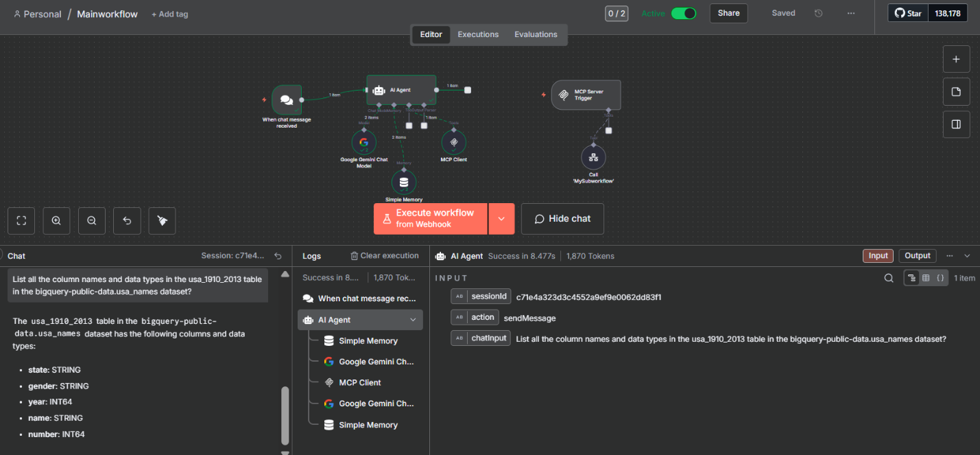Switch Input view to table mode

[926, 278]
